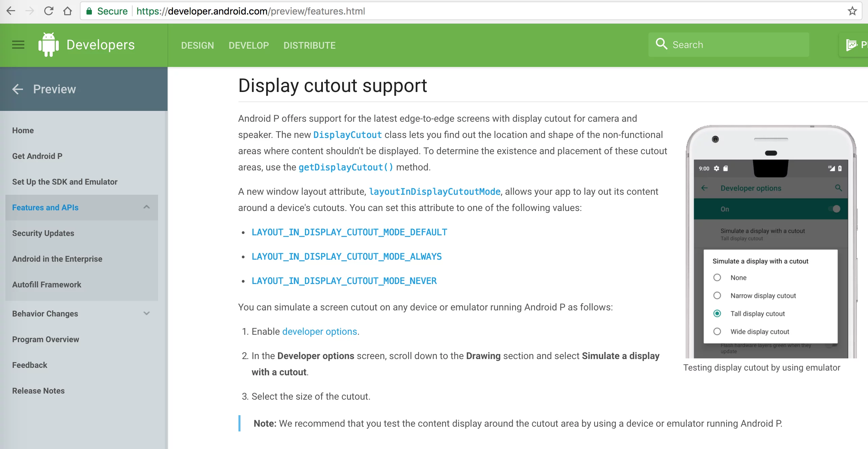Click the browser back arrow

tap(11, 11)
